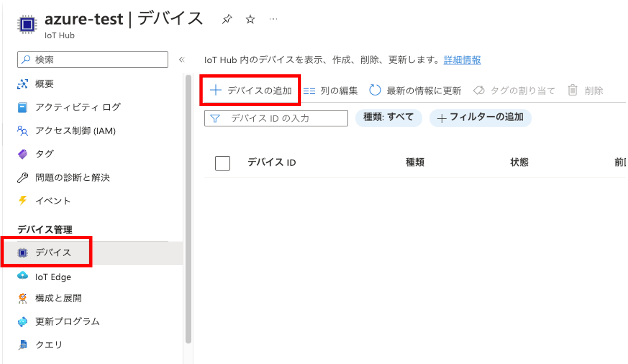This screenshot has width=628, height=364.
Task: Focus the デバイス ID の入力 filter field
Action: coord(276,118)
